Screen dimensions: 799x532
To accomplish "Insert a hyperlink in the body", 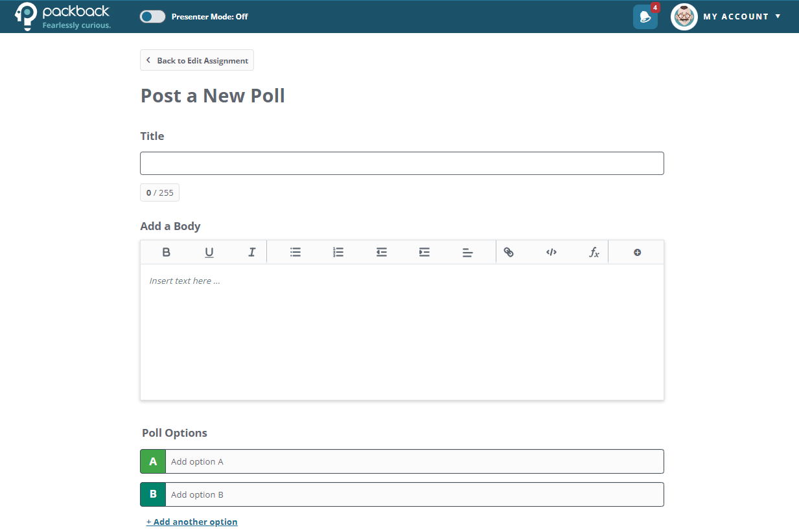I will 509,252.
